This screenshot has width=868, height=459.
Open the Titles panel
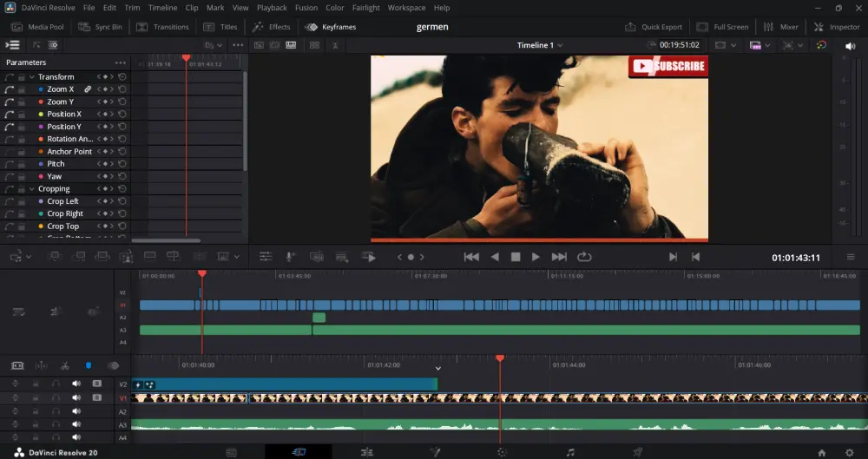pos(220,27)
